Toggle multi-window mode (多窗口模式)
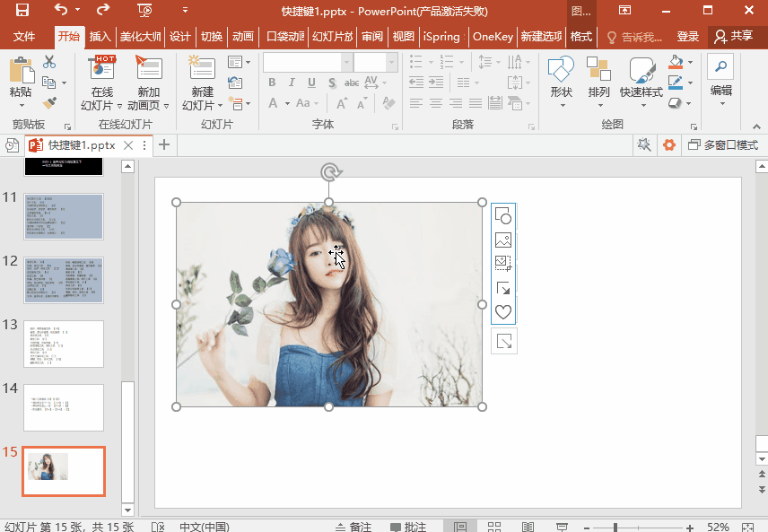The image size is (768, 532). click(722, 144)
